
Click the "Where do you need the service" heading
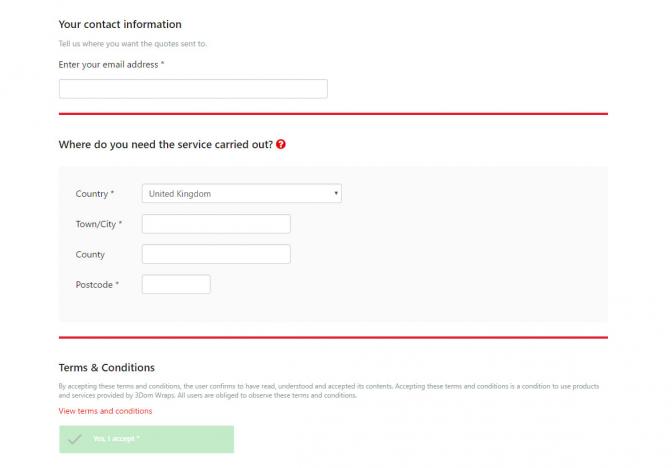[165, 144]
